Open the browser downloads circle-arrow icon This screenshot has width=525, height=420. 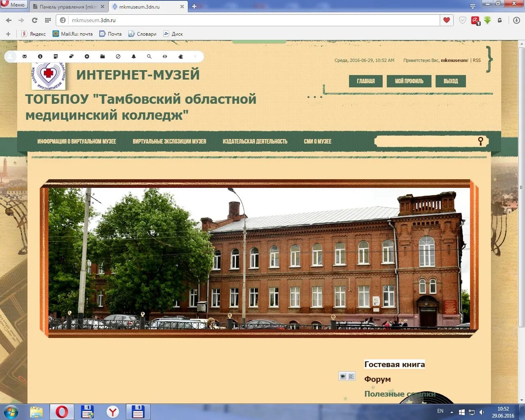point(516,20)
